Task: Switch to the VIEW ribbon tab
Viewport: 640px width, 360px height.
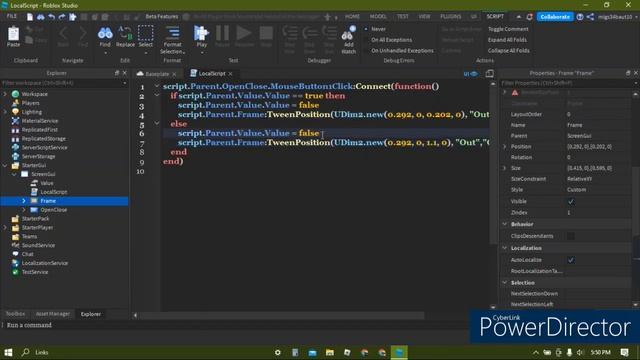Action: click(424, 17)
